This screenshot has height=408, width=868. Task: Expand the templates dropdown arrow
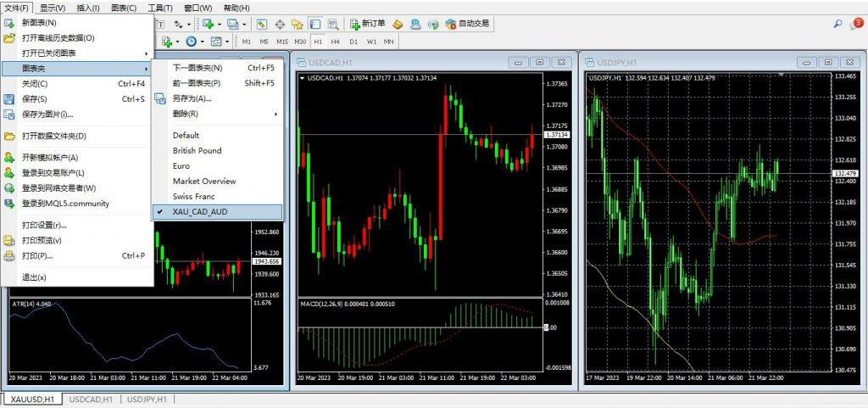click(x=227, y=42)
